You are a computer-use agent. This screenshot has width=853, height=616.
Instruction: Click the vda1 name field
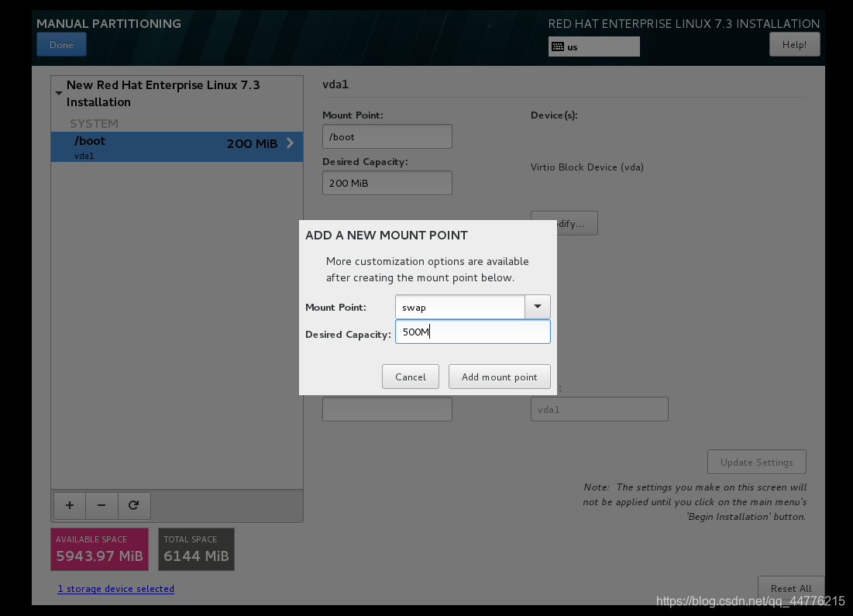click(600, 409)
